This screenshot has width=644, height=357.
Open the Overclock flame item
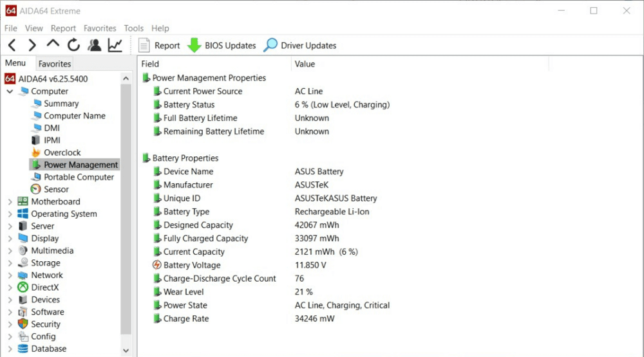[x=62, y=152]
